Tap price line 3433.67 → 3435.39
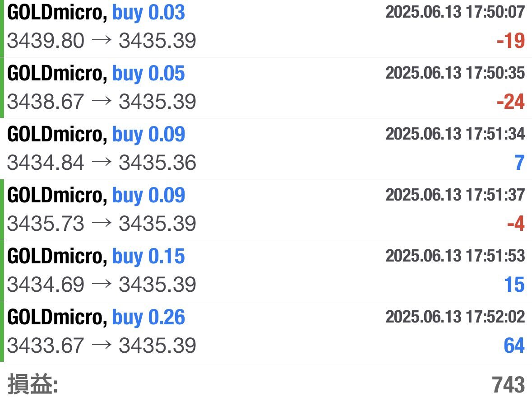The width and height of the screenshot is (532, 402). pos(102,346)
